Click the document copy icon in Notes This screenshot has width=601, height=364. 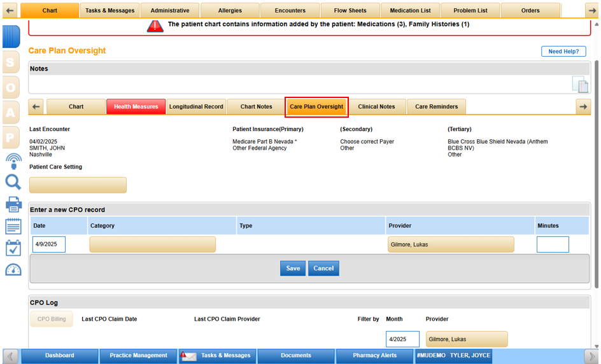pyautogui.click(x=579, y=85)
